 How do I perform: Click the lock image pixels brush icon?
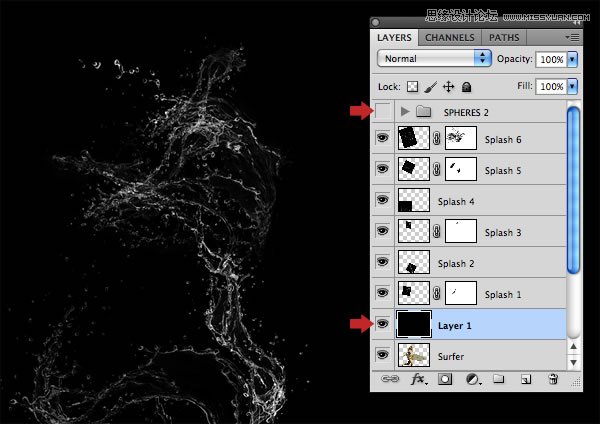point(431,87)
